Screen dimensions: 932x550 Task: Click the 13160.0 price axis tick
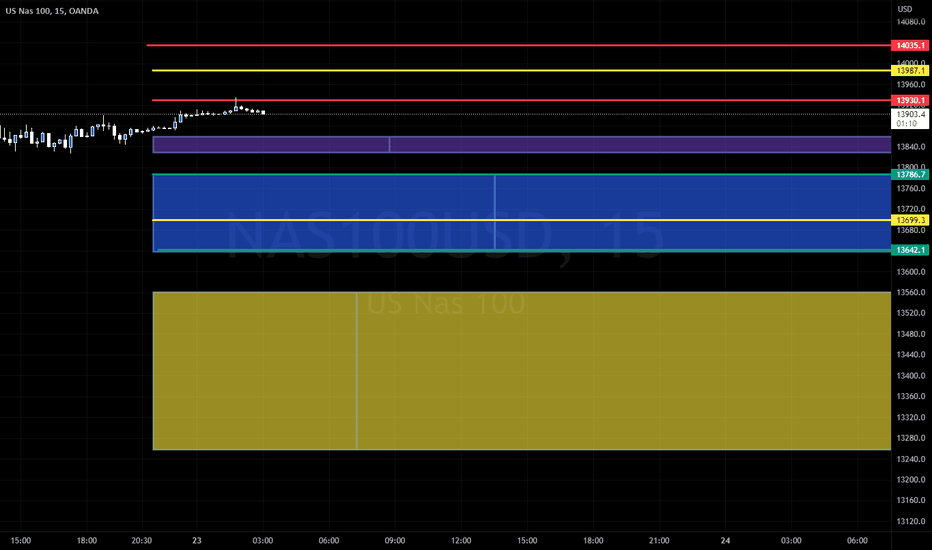click(911, 500)
